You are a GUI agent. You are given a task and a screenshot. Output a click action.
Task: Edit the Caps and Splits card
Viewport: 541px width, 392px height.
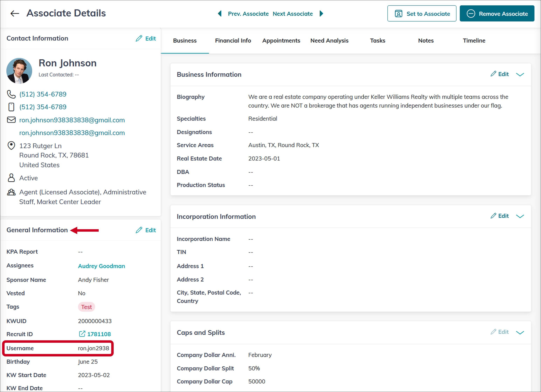[503, 332]
